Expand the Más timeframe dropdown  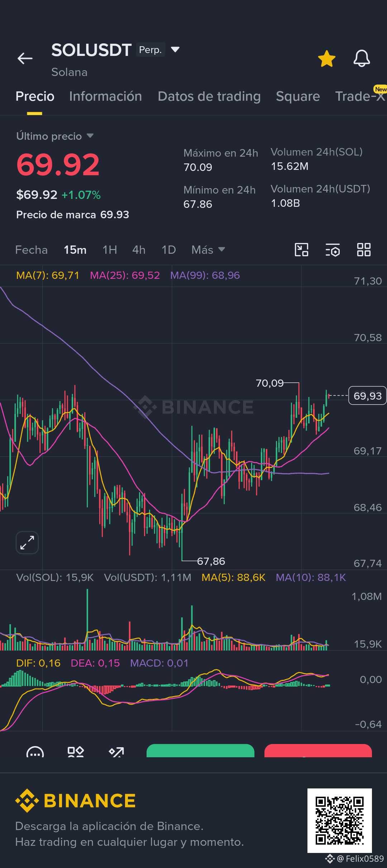click(208, 250)
